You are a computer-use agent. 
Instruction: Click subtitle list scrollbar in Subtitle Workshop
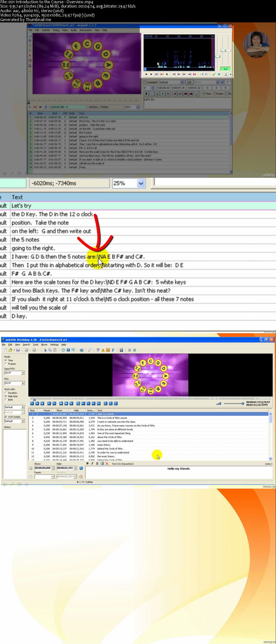271,436
